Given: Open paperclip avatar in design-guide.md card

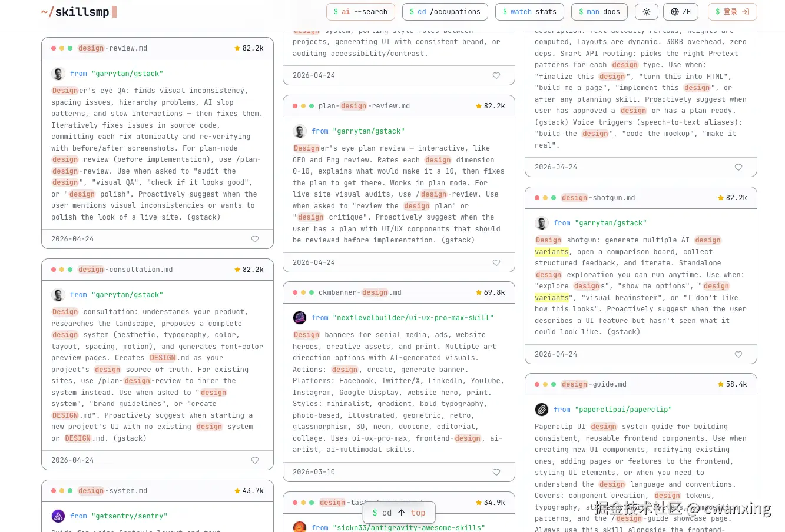Looking at the screenshot, I should [542, 410].
